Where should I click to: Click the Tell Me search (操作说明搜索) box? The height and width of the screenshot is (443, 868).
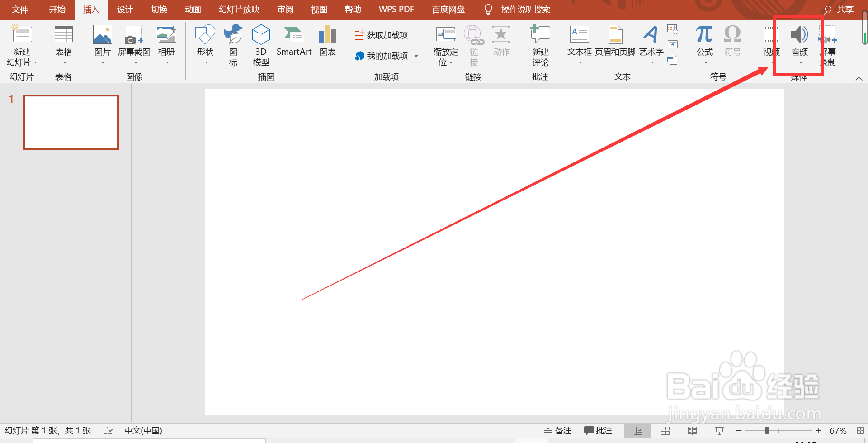coord(518,10)
